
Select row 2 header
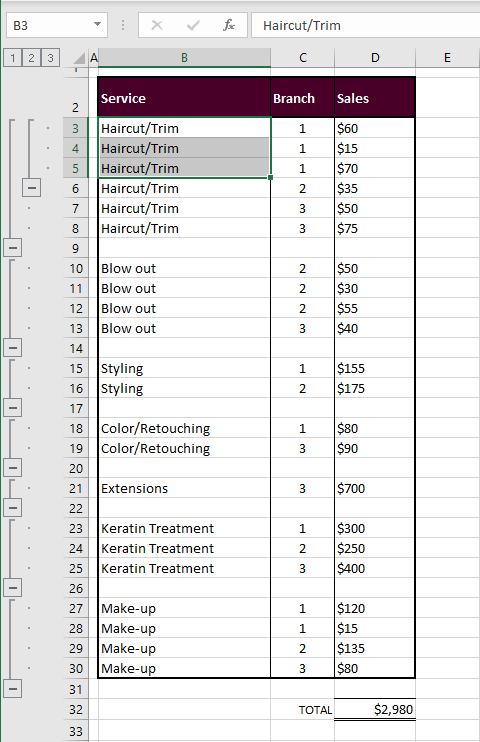(76, 97)
